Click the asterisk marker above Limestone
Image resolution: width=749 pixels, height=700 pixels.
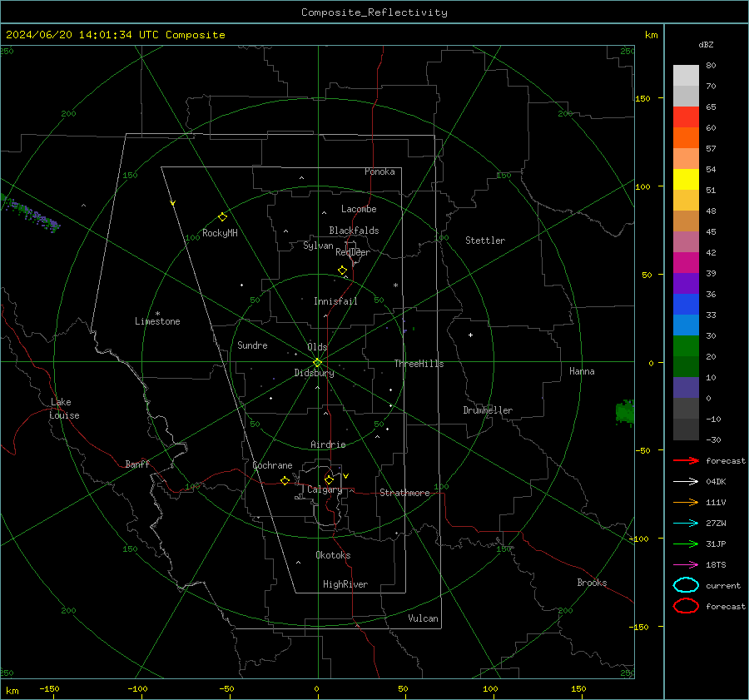157,314
